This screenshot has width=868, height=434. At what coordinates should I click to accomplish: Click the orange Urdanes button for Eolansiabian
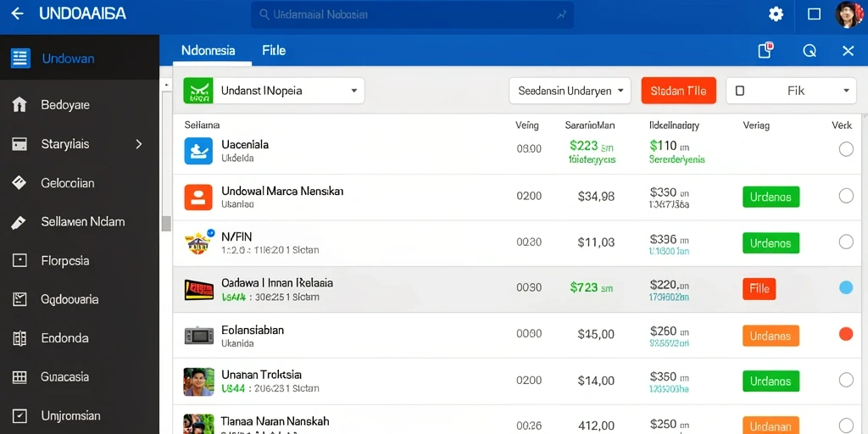coord(771,336)
